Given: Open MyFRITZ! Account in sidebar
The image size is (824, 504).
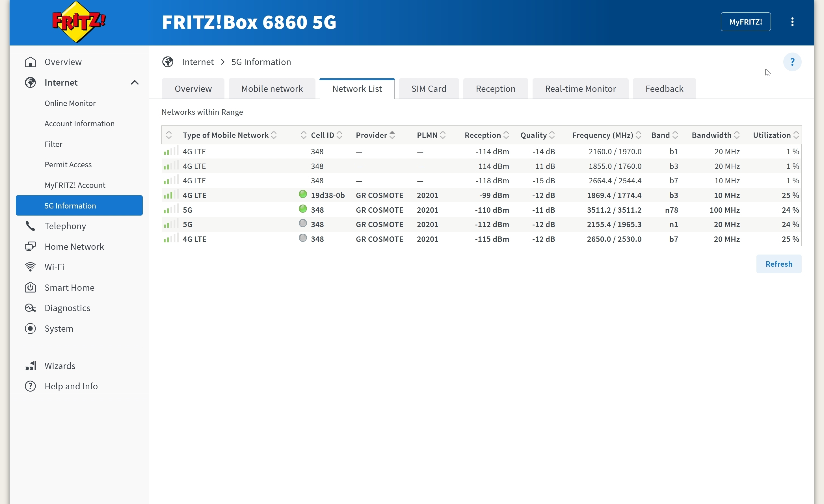Looking at the screenshot, I should pyautogui.click(x=75, y=185).
